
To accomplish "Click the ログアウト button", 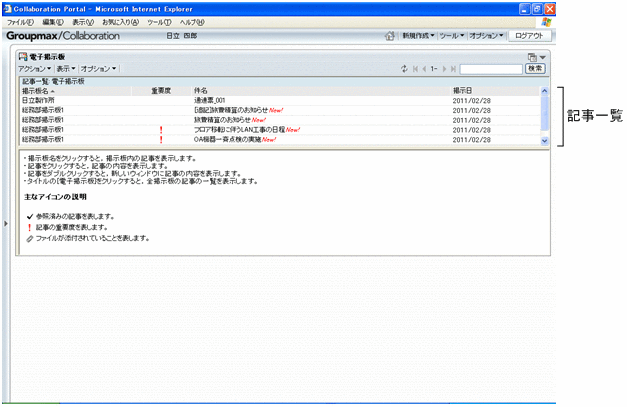I will pos(529,36).
